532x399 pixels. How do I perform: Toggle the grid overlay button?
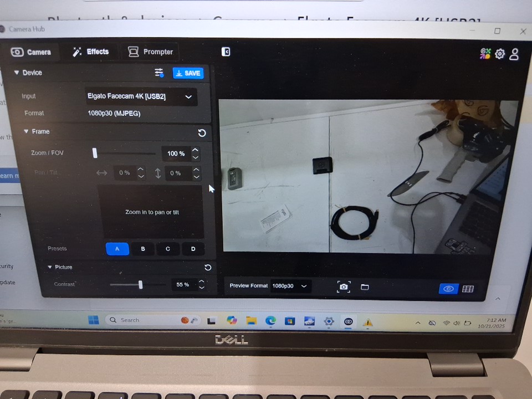pyautogui.click(x=468, y=289)
